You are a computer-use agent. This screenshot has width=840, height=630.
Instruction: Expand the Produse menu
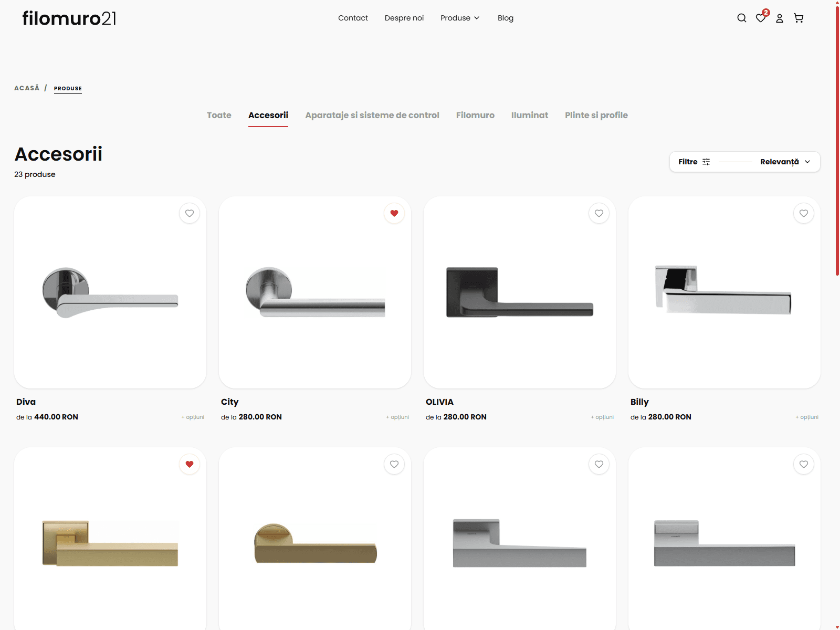pyautogui.click(x=460, y=18)
